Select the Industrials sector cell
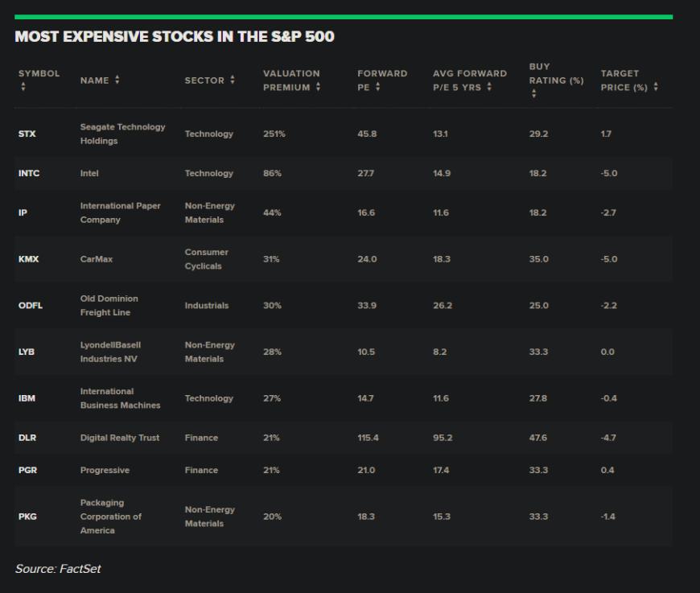 click(x=207, y=306)
